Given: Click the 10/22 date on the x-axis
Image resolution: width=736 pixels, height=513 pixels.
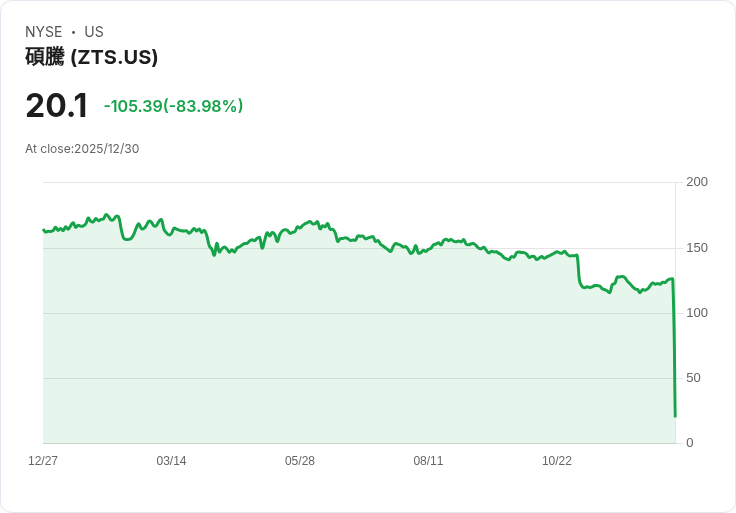Looking at the screenshot, I should [x=557, y=461].
